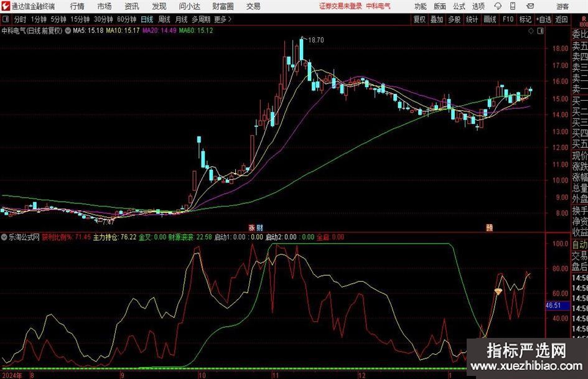Screen dimensions: 588x379
Task: Toggle the left sidebar panel icon
Action: 6,19
